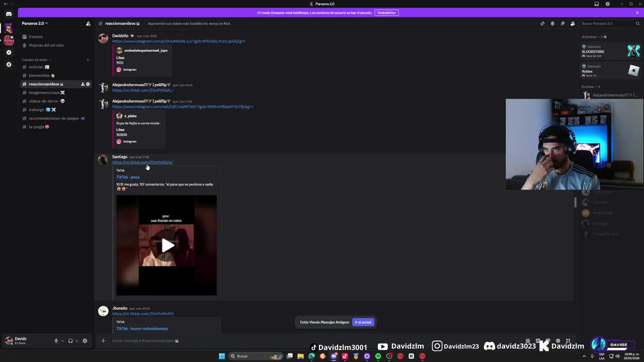
Task: Open Mejoras del servidor
Action: pyautogui.click(x=55, y=45)
